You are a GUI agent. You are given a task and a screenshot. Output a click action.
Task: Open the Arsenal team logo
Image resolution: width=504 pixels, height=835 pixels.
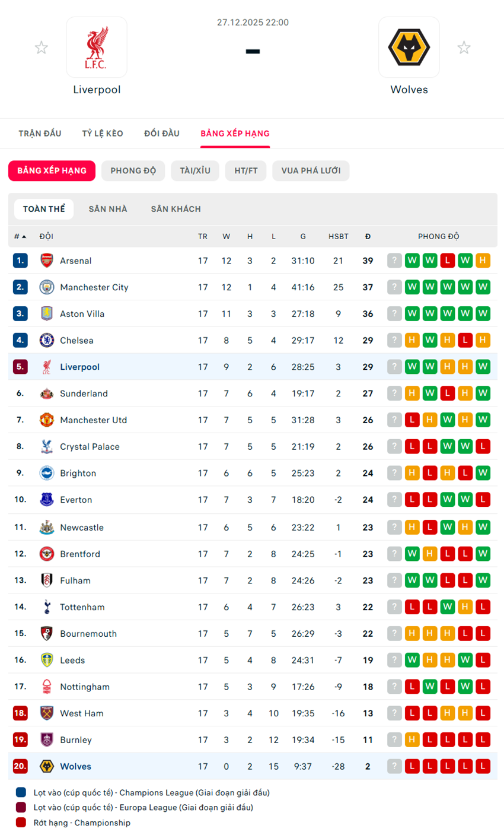46,261
